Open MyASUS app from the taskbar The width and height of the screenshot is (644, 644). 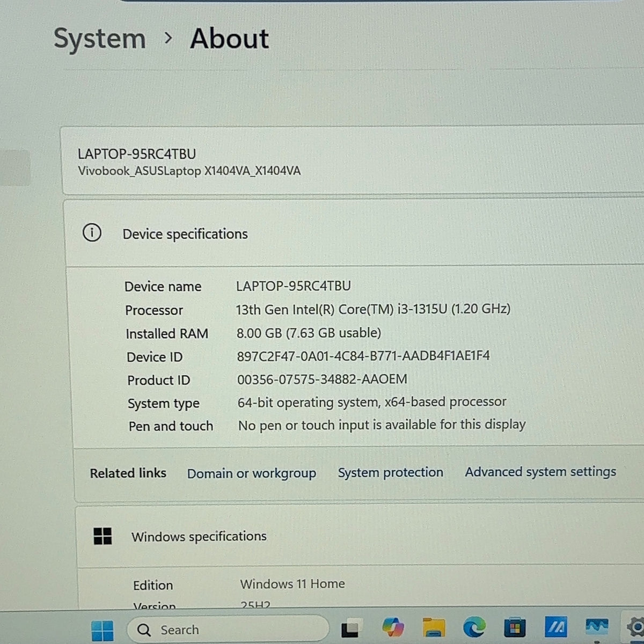coord(555,626)
